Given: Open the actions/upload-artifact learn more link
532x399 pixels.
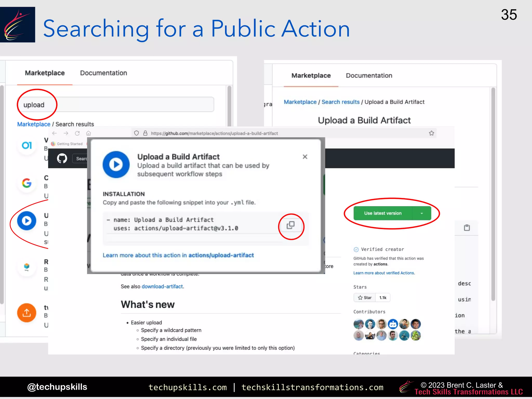Looking at the screenshot, I should click(221, 255).
